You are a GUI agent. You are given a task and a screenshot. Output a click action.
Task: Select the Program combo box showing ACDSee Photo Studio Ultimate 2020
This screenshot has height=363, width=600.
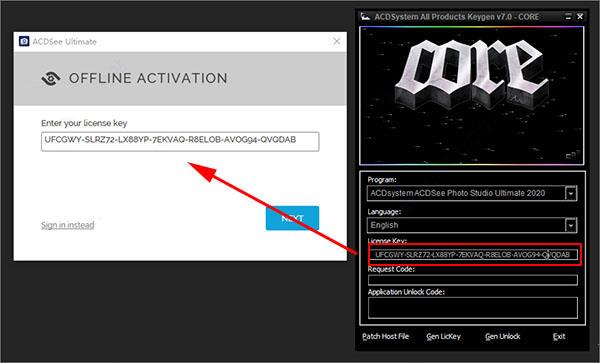(472, 193)
